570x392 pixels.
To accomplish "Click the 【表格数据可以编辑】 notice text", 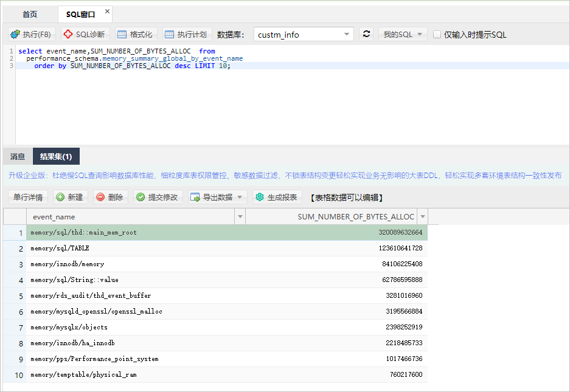I will click(x=347, y=198).
